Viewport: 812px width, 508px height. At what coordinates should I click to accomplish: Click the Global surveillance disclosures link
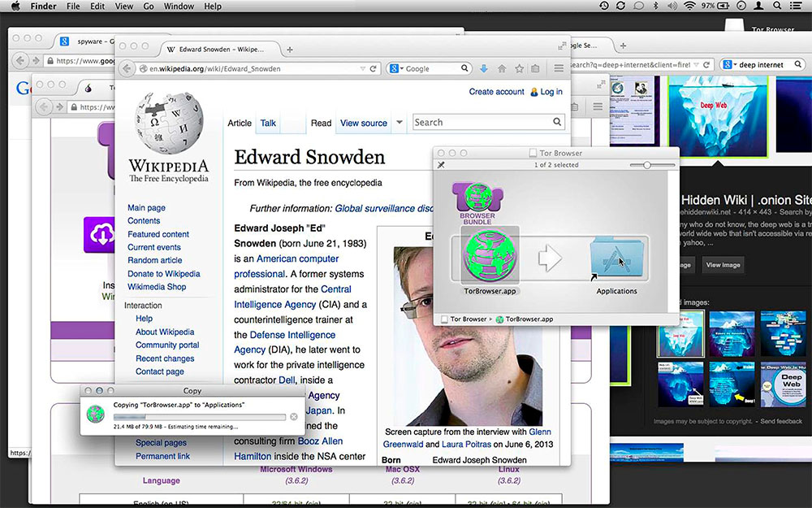point(384,208)
